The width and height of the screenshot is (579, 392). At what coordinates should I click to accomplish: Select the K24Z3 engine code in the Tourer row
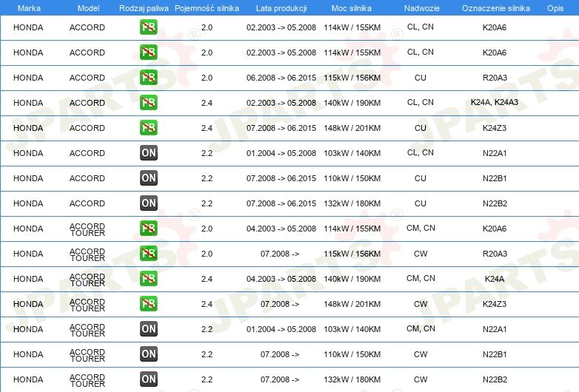pos(495,304)
